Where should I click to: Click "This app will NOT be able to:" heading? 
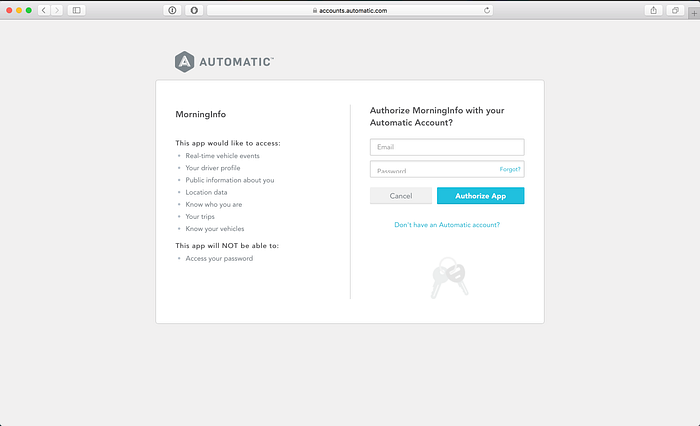pyautogui.click(x=227, y=246)
